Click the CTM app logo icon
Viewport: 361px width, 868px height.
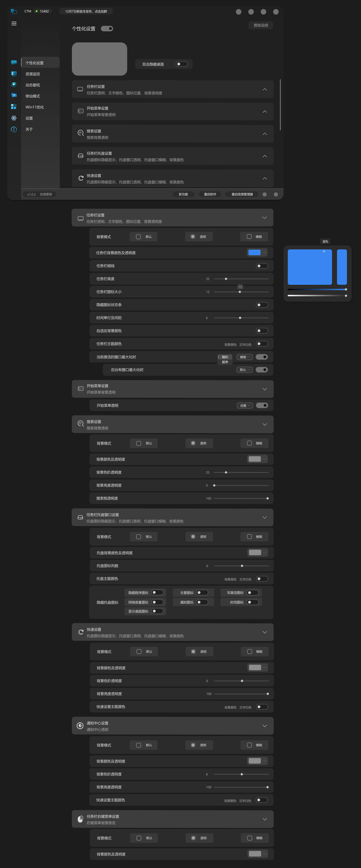click(x=14, y=11)
